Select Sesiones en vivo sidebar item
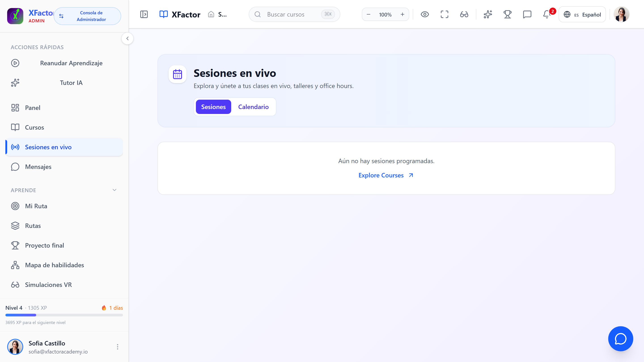 (64, 147)
